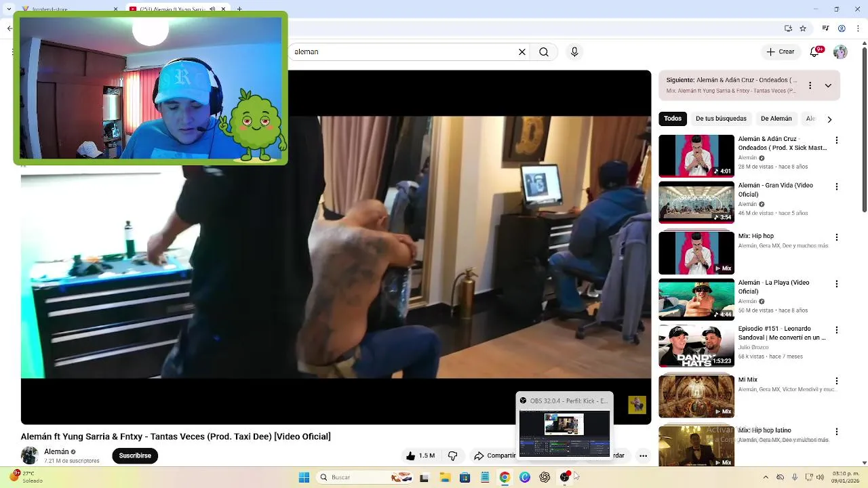The width and height of the screenshot is (868, 488).
Task: Open the Canva app in the taskbar
Action: pos(525,477)
